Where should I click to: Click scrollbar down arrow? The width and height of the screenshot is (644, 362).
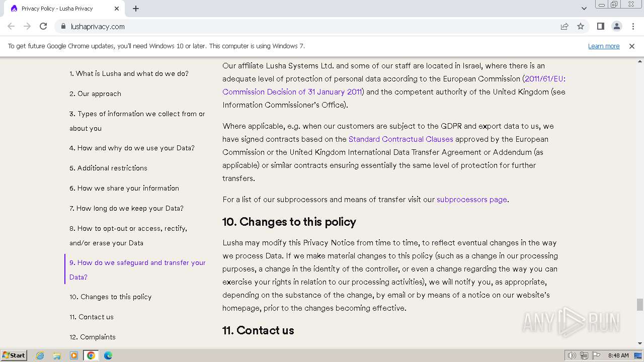640,343
